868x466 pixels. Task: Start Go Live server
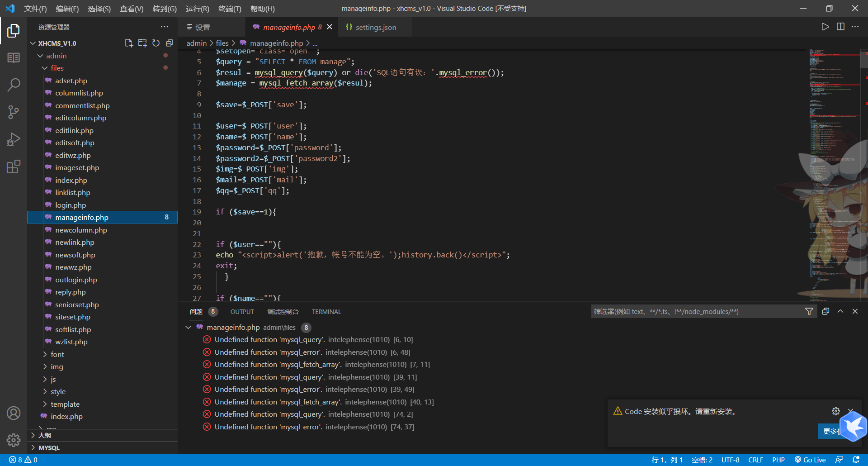coord(810,460)
